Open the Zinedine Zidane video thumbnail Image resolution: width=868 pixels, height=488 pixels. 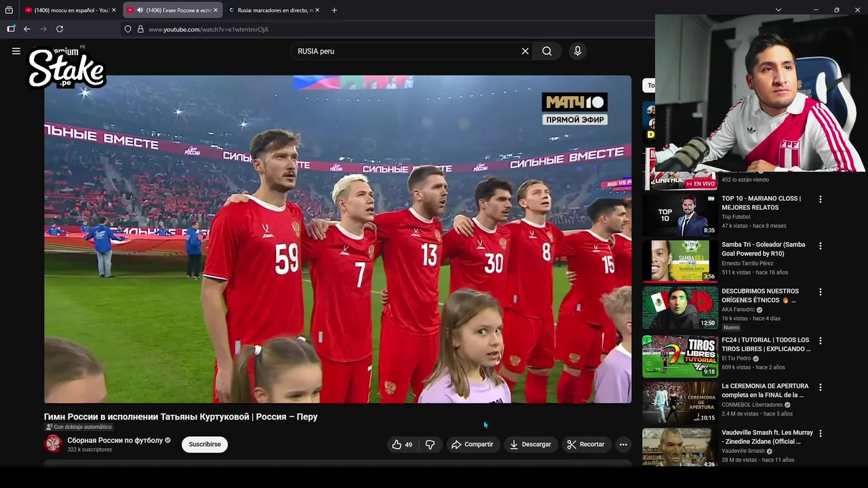(x=679, y=447)
